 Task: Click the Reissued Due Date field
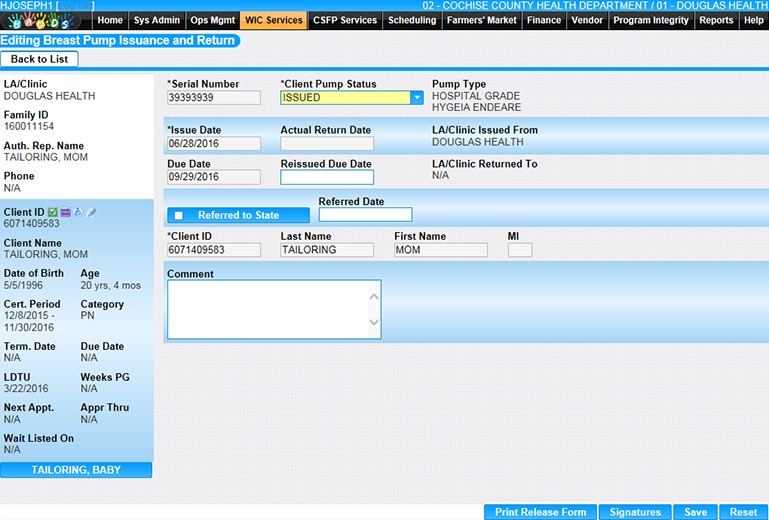coord(326,178)
